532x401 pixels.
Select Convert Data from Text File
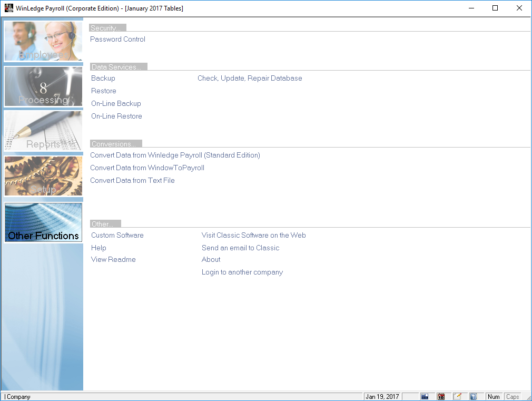[x=132, y=181]
